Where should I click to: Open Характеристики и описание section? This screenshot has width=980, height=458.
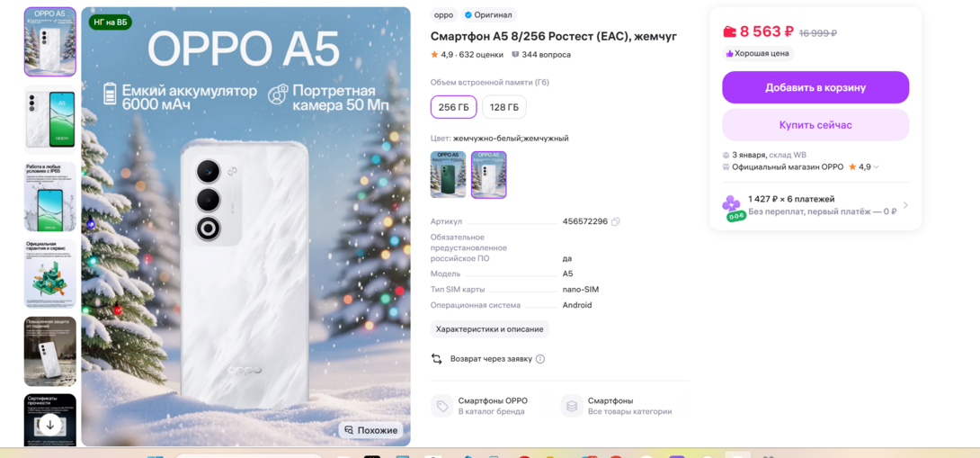pos(489,329)
